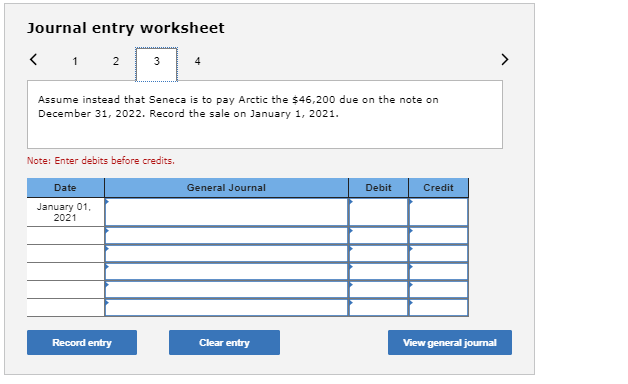Select fourth row Debit cell
Image resolution: width=628 pixels, height=384 pixels.
(x=378, y=271)
